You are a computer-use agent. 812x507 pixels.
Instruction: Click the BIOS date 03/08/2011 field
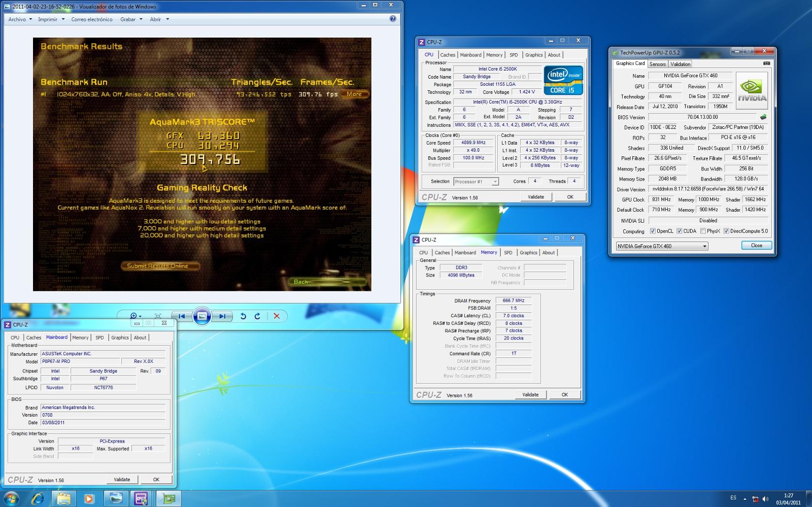click(x=103, y=422)
